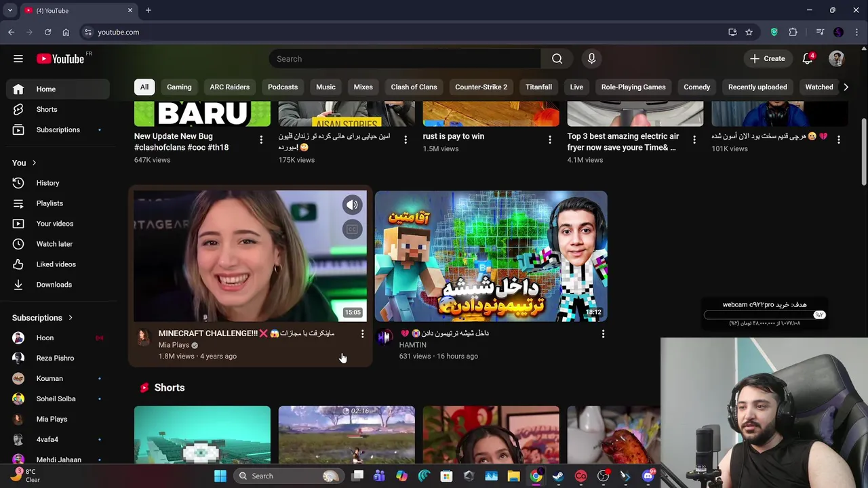Screen dimensions: 868x488
Task: Open options for electric air fryer video
Action: [694, 140]
